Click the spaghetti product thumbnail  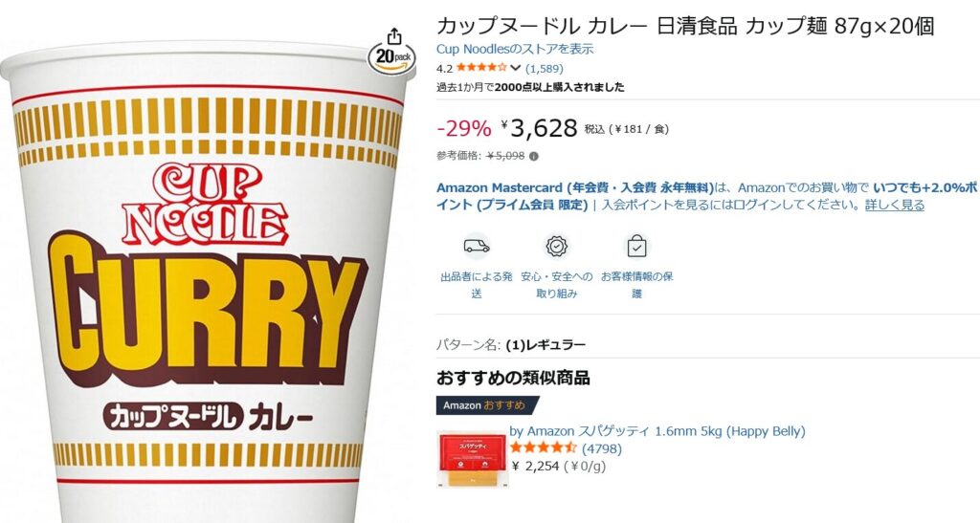tap(472, 459)
